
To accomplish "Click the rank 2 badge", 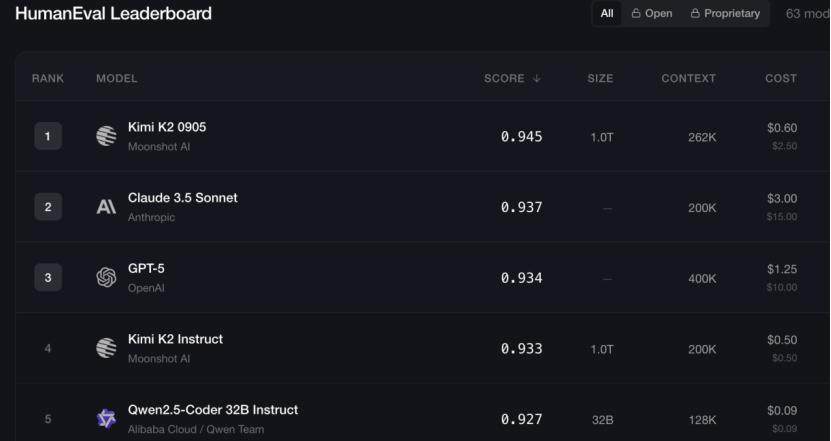I will pos(48,207).
